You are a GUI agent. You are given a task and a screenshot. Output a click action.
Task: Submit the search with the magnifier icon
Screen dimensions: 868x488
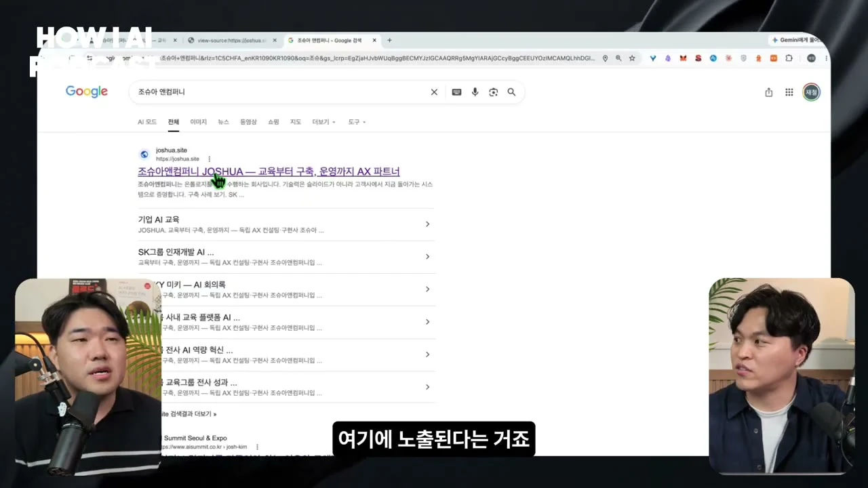pyautogui.click(x=511, y=92)
